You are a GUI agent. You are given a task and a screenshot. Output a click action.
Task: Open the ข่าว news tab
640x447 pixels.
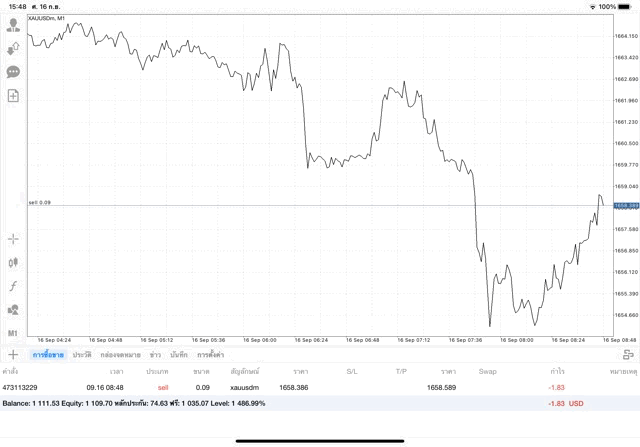(x=155, y=354)
